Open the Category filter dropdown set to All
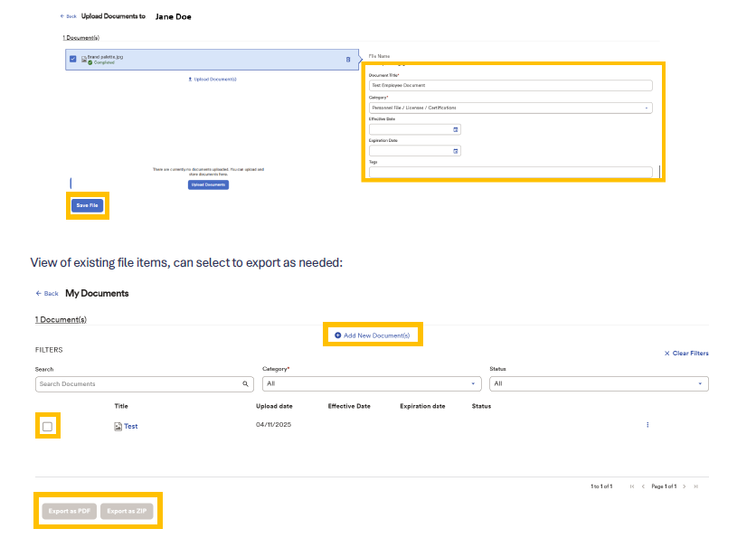Screen dimensions: 756x538 [x=371, y=384]
